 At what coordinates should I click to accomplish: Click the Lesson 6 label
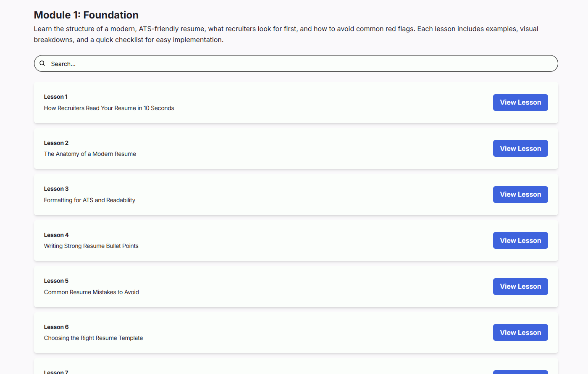56,327
